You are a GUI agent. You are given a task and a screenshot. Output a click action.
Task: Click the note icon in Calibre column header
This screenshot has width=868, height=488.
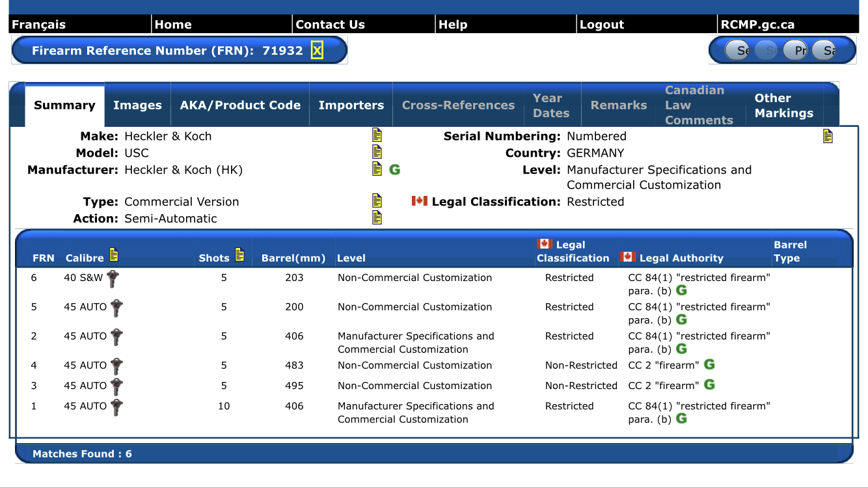point(114,255)
